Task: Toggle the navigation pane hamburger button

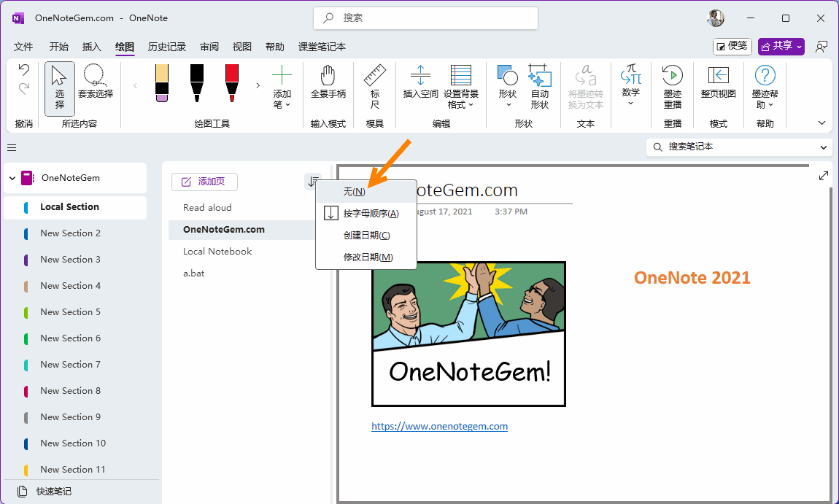Action: click(12, 147)
